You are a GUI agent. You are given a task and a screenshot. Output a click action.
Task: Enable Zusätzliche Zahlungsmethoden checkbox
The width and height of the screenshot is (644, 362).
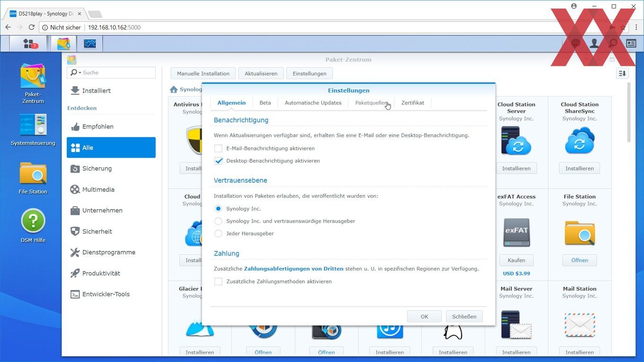pyautogui.click(x=218, y=282)
